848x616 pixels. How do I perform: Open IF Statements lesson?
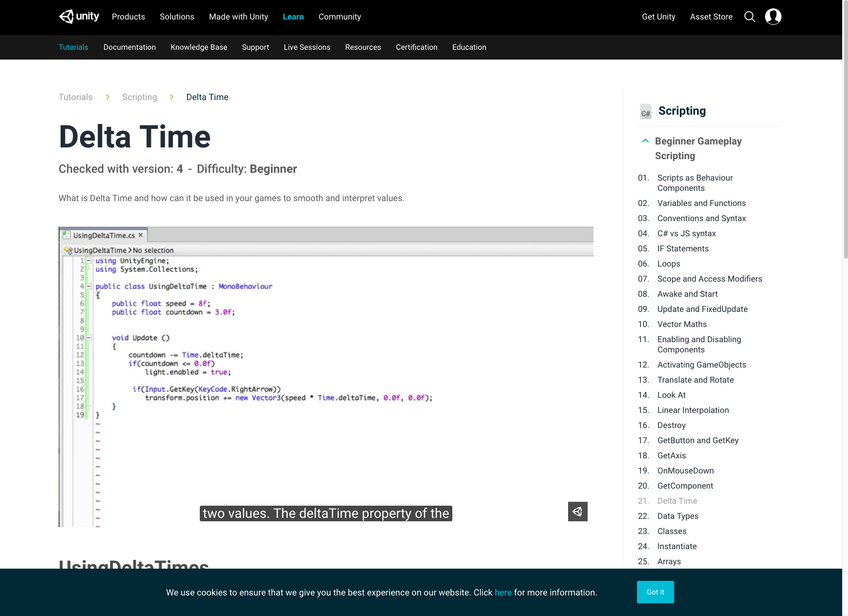click(683, 248)
